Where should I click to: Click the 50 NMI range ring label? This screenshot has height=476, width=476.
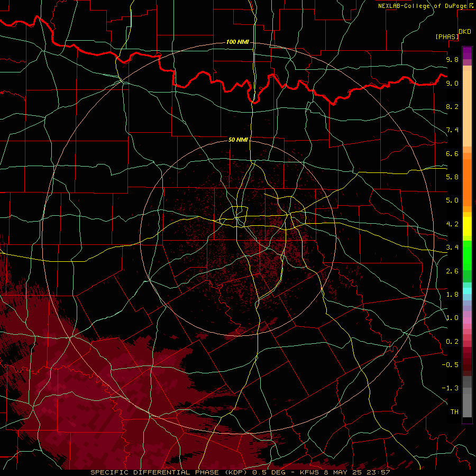[238, 140]
